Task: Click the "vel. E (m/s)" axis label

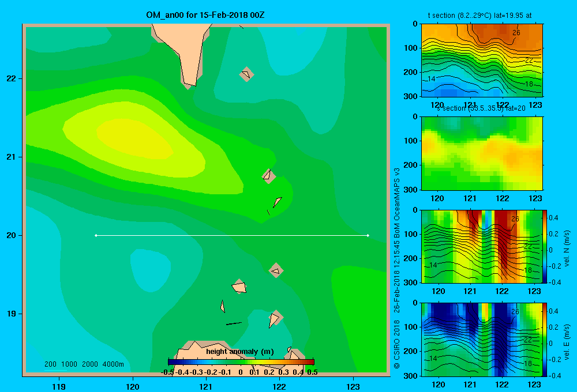Action: (567, 342)
